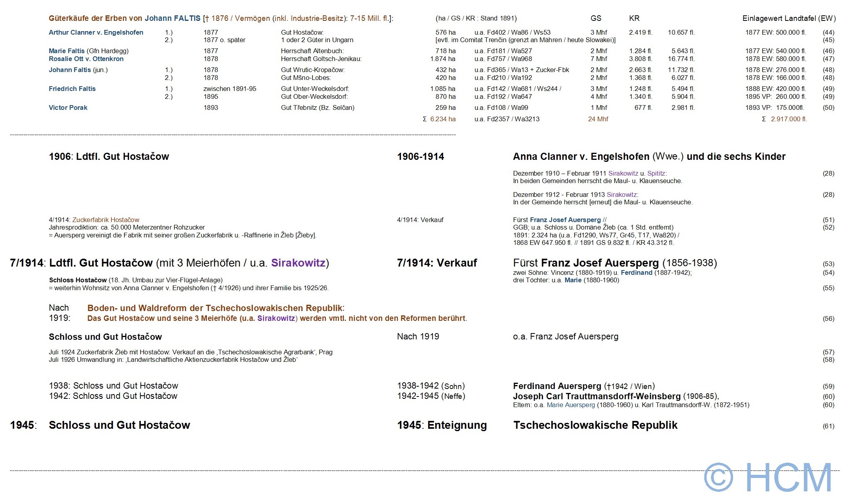Click Ferdinand name in zwei Söhne line
This screenshot has width=868, height=502.
tap(636, 273)
